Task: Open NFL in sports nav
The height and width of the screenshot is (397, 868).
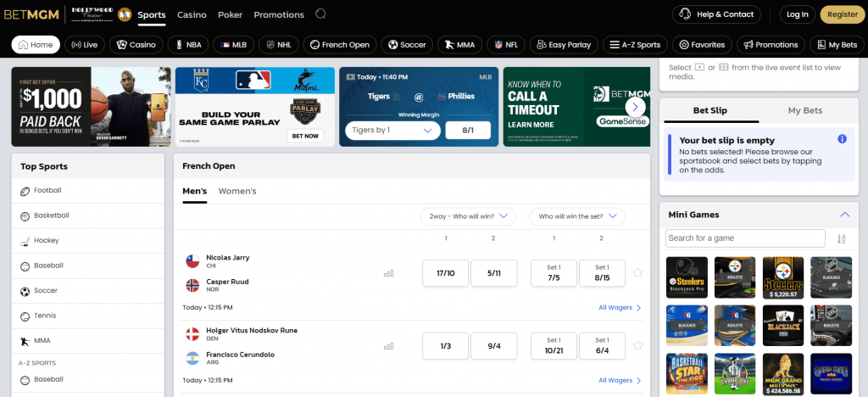Action: pos(505,45)
